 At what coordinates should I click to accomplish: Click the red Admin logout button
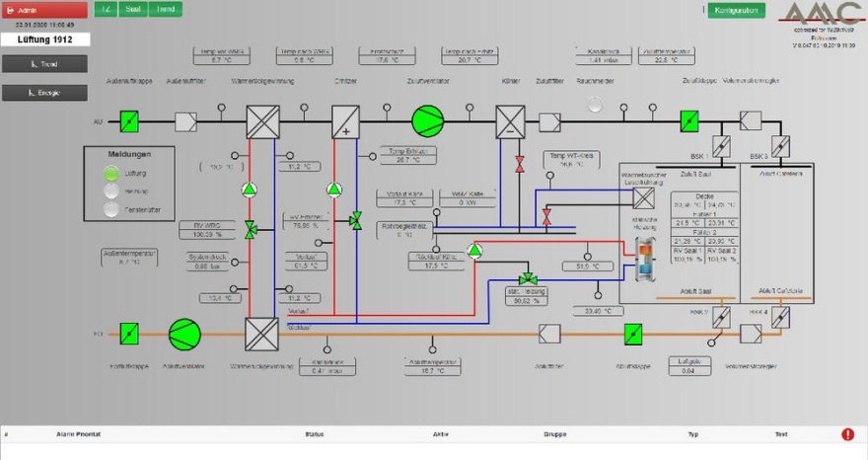coord(43,9)
